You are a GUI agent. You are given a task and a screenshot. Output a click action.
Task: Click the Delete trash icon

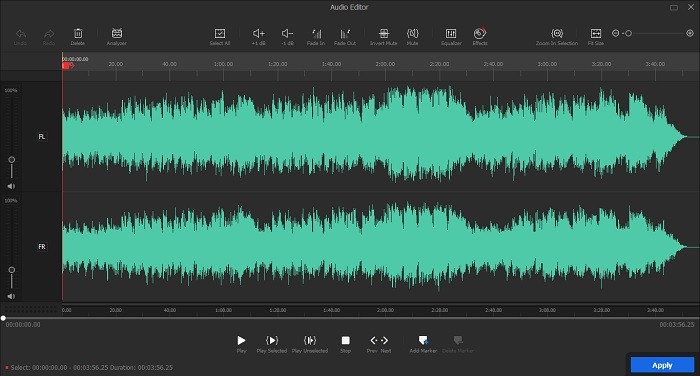pos(78,33)
